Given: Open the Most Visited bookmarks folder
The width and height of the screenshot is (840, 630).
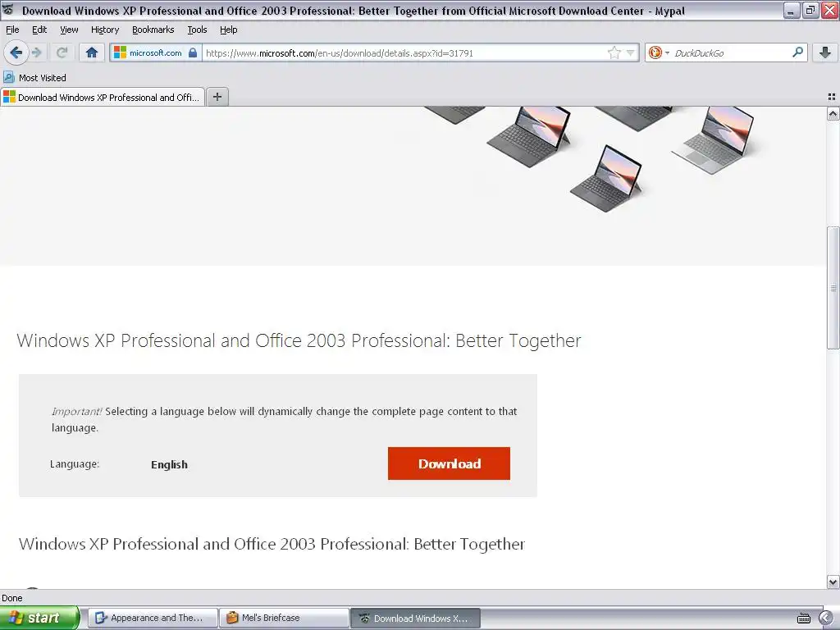Looking at the screenshot, I should [34, 78].
